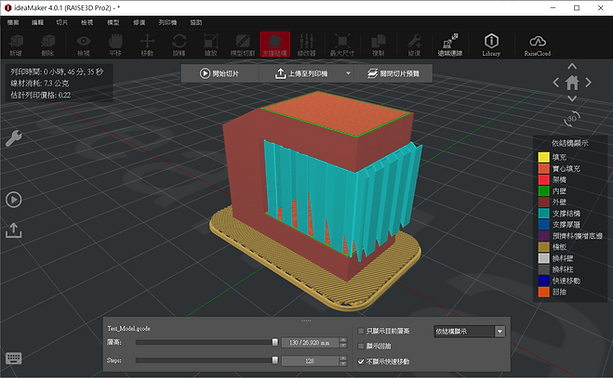Select the View (檢視) eye tool
The width and height of the screenshot is (613, 378).
84,45
